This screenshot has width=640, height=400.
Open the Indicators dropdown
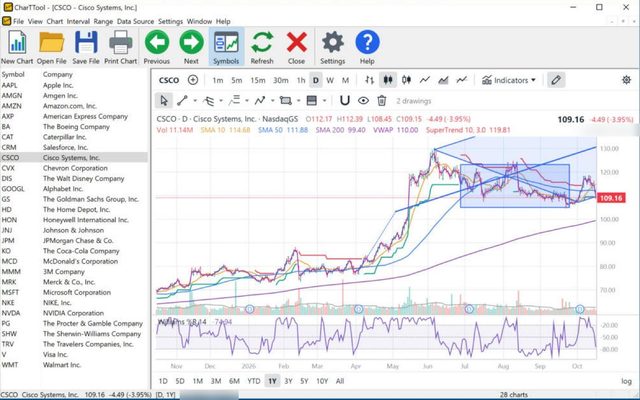click(x=509, y=80)
